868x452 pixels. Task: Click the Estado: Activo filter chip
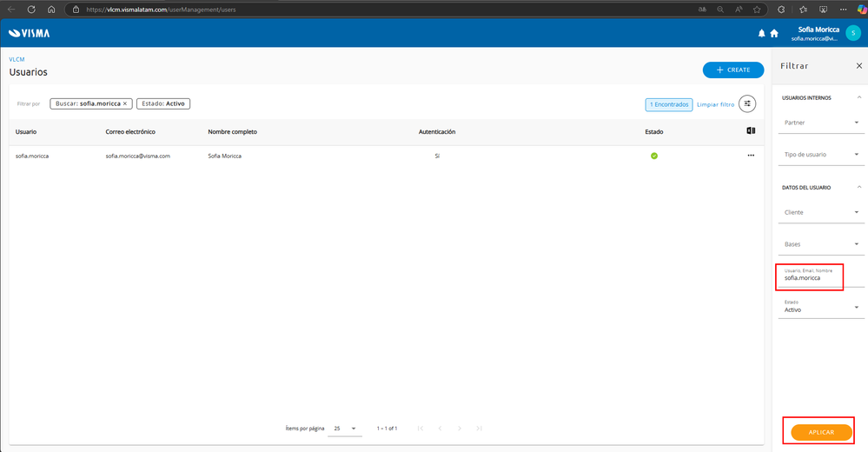pos(163,103)
